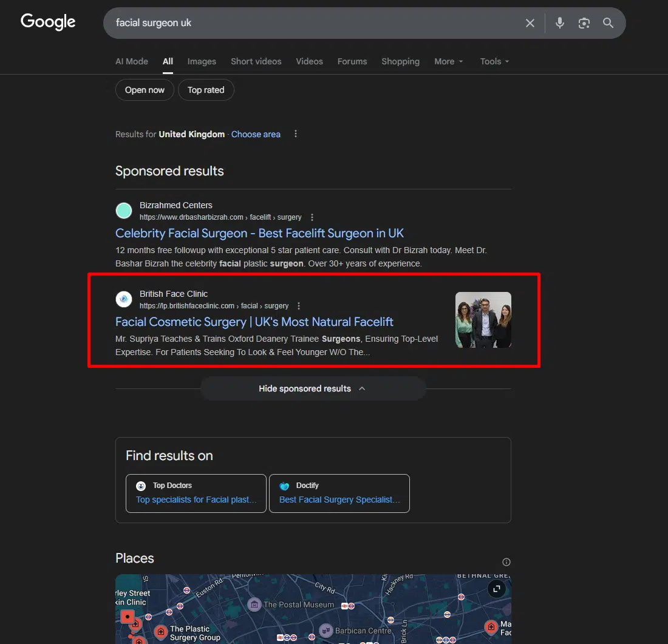Open options menu for Bizrahmed Centers ad

click(312, 217)
